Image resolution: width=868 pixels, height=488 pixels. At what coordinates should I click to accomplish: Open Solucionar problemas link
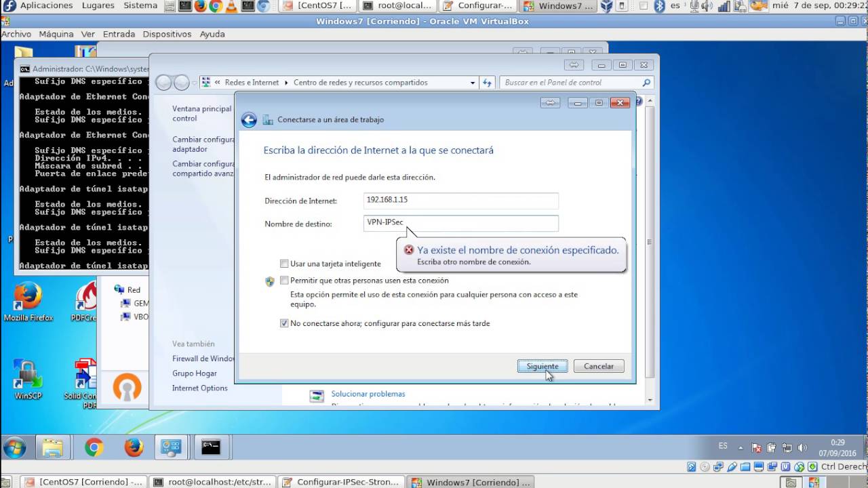tap(368, 394)
